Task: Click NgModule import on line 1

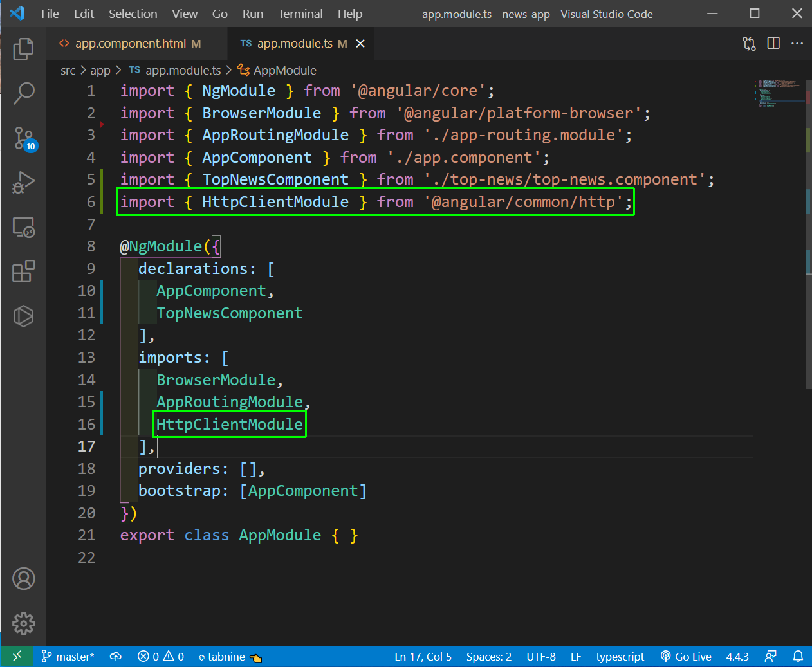Action: (239, 91)
